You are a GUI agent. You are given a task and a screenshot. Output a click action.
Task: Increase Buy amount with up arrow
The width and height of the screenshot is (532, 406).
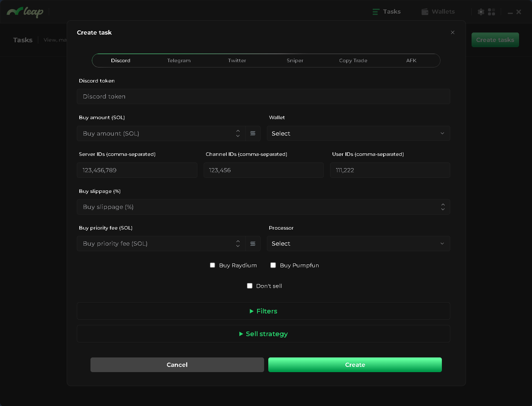point(238,131)
